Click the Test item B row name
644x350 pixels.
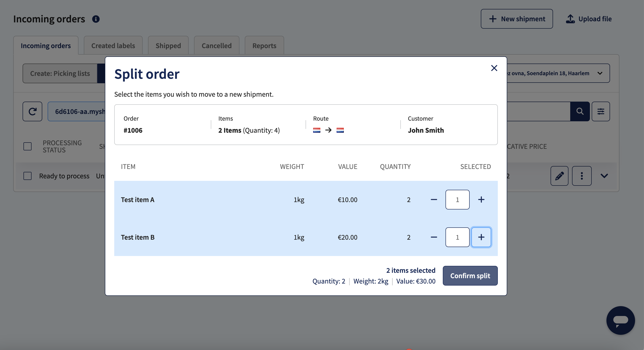[x=137, y=237]
